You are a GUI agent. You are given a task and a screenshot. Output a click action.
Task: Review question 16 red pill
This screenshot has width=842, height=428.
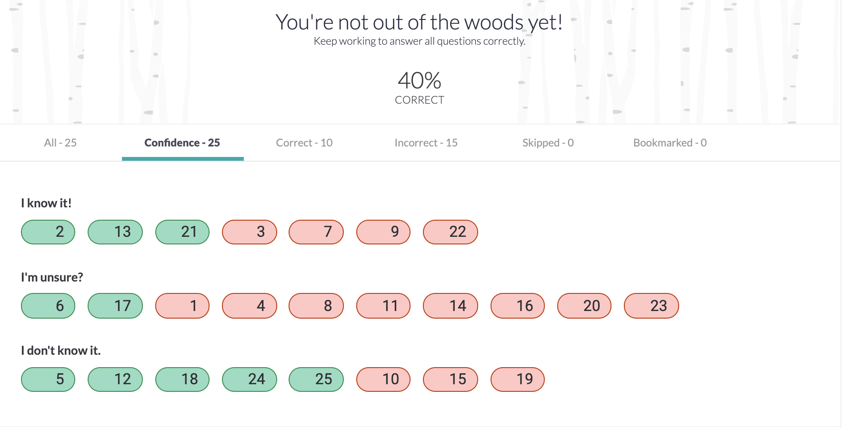pos(518,306)
